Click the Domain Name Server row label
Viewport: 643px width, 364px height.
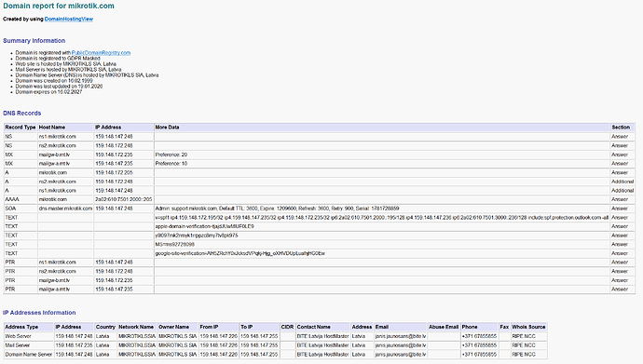coord(29,354)
